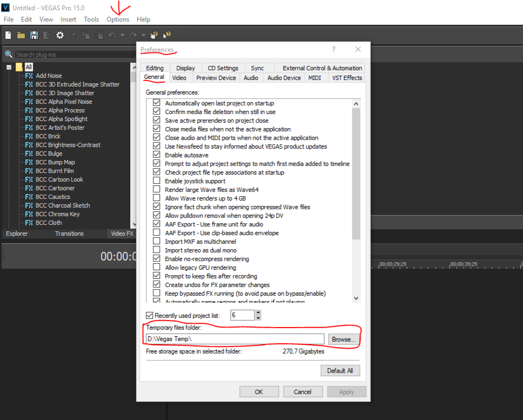Image resolution: width=523 pixels, height=420 pixels.
Task: Collapse the All plug-ins tree node
Action: pyautogui.click(x=9, y=68)
